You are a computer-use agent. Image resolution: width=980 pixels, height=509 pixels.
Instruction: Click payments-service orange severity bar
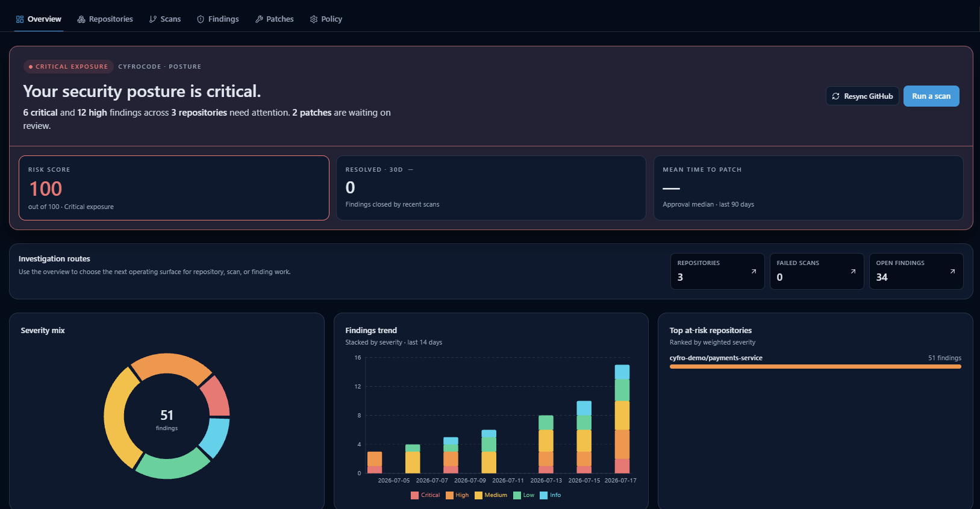(816, 366)
